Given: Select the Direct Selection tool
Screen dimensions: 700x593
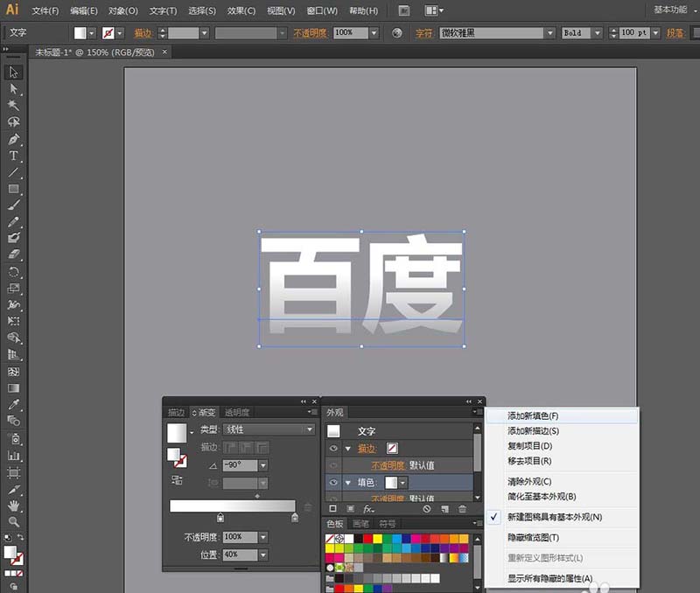Looking at the screenshot, I should click(13, 89).
